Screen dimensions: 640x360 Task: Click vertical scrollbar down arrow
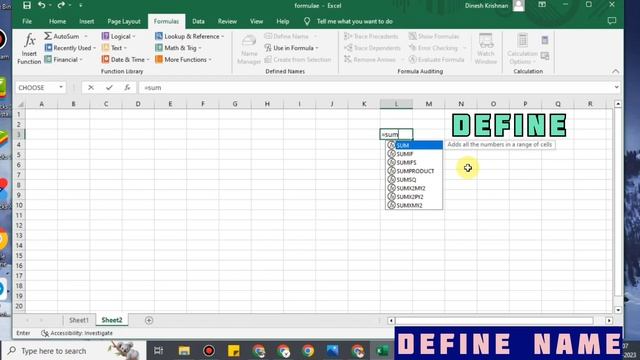click(x=618, y=310)
